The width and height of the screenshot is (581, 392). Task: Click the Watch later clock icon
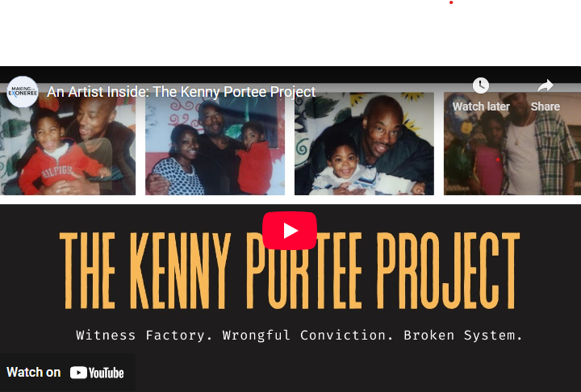[481, 85]
